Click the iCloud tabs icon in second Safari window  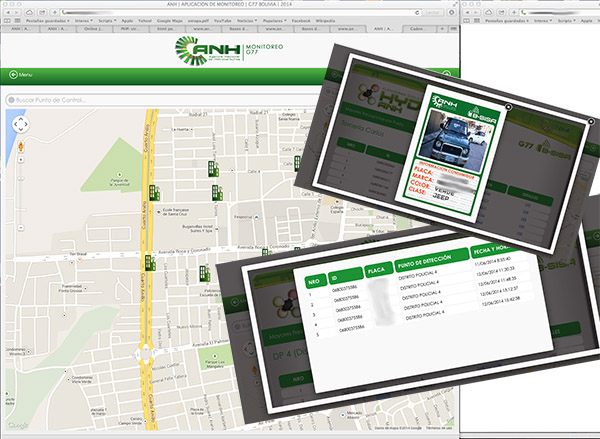click(489, 12)
